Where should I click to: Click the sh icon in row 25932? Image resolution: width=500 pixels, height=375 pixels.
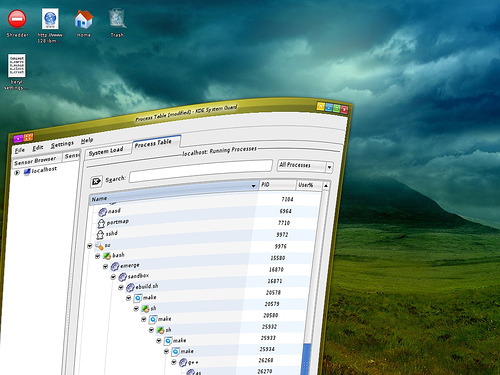click(160, 330)
